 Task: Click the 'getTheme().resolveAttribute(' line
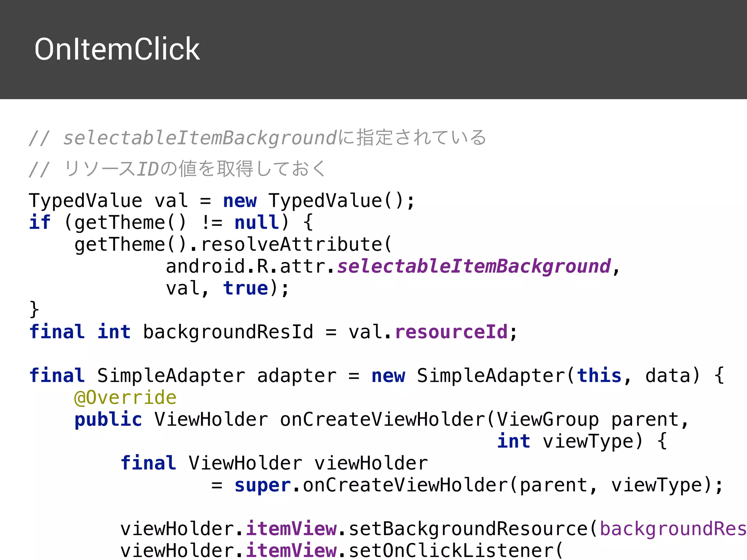tap(233, 245)
